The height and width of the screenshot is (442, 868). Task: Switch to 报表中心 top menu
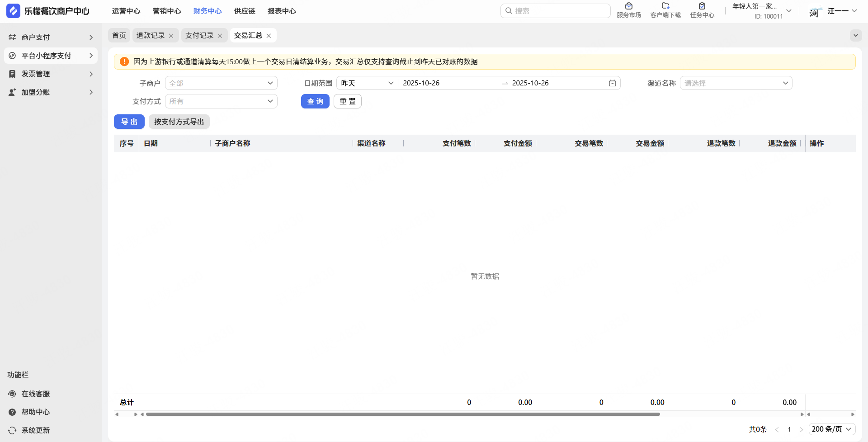pos(281,11)
